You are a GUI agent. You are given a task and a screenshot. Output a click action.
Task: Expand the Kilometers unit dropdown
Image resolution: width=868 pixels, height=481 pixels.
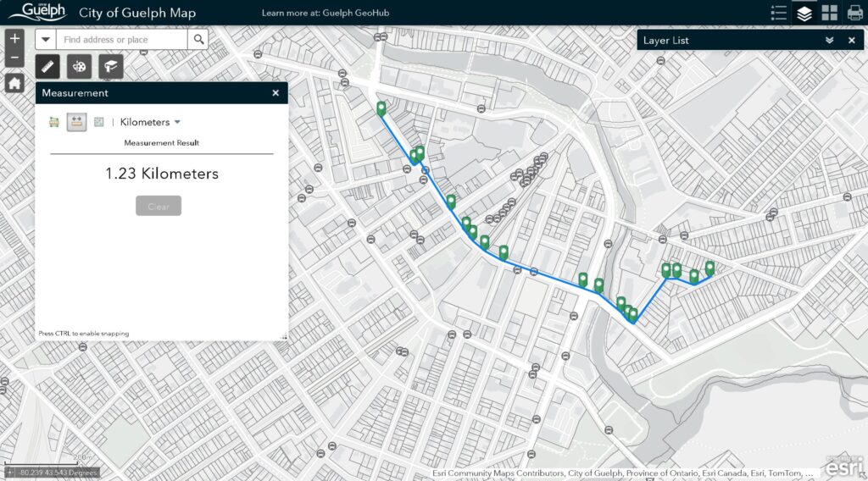point(150,122)
